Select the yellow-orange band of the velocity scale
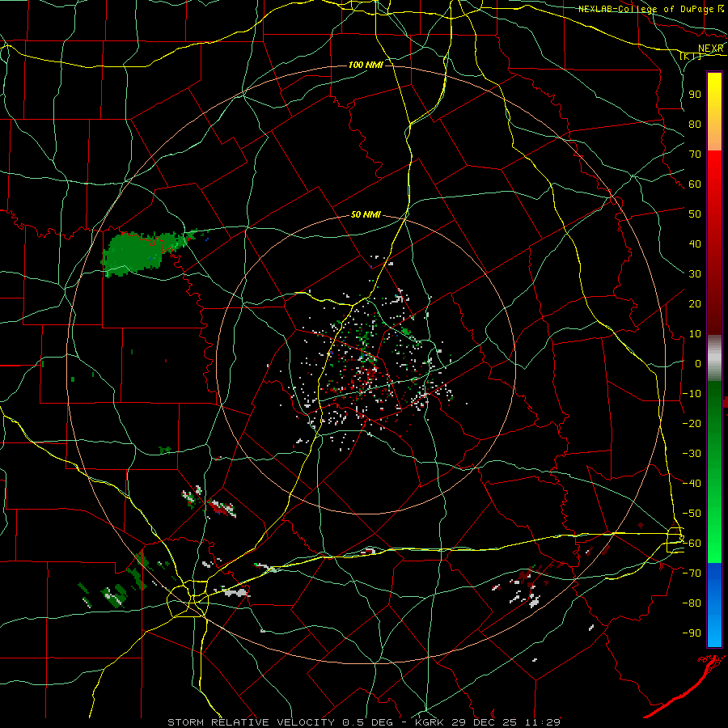728x728 pixels. click(714, 112)
